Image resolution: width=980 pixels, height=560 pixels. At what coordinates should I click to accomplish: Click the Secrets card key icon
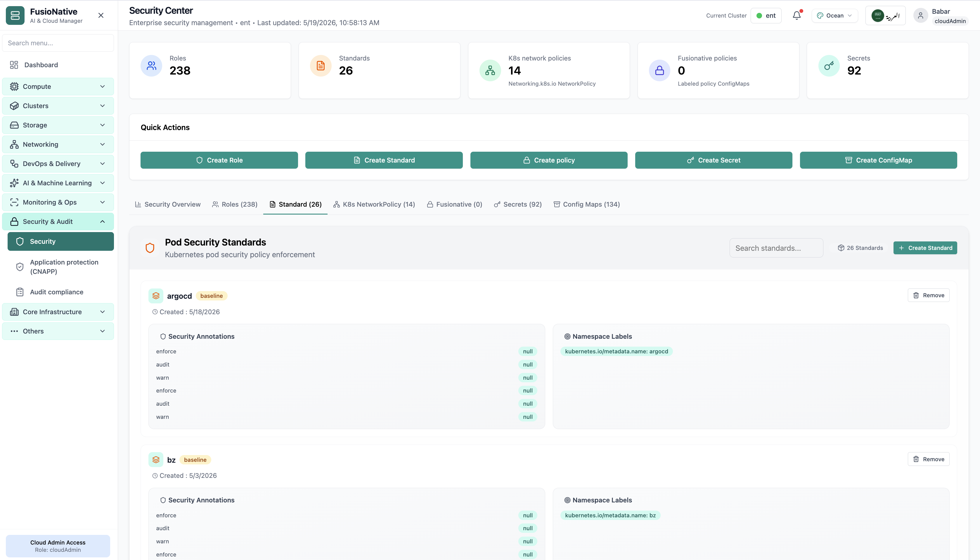click(829, 66)
